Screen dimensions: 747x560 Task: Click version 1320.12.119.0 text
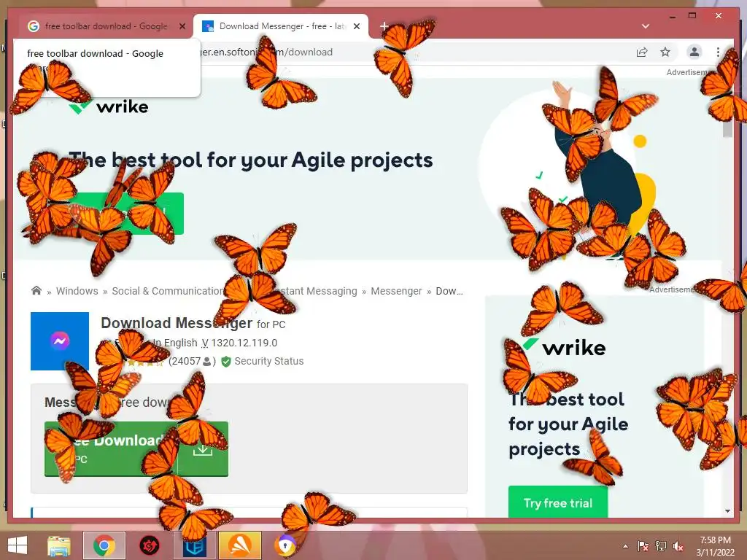pyautogui.click(x=244, y=343)
